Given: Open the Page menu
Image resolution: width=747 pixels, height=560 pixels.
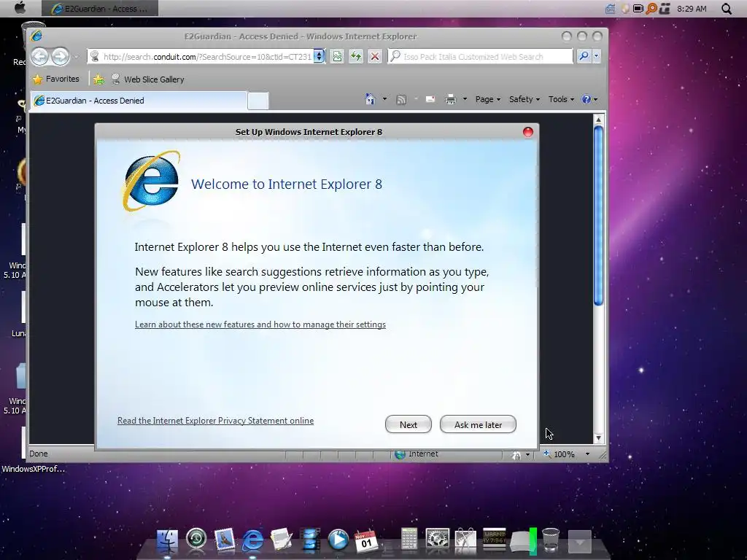Looking at the screenshot, I should [x=488, y=99].
